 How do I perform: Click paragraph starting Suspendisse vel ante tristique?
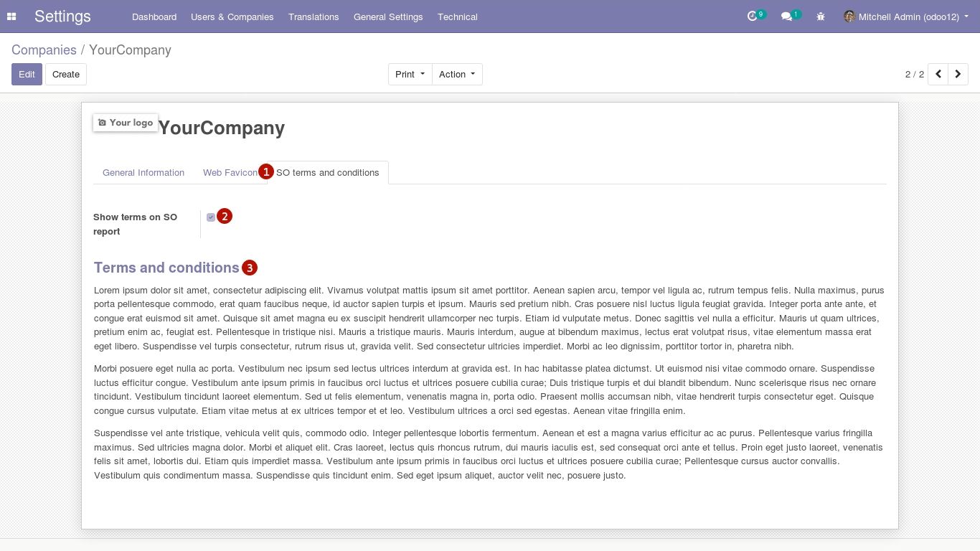[x=489, y=454]
